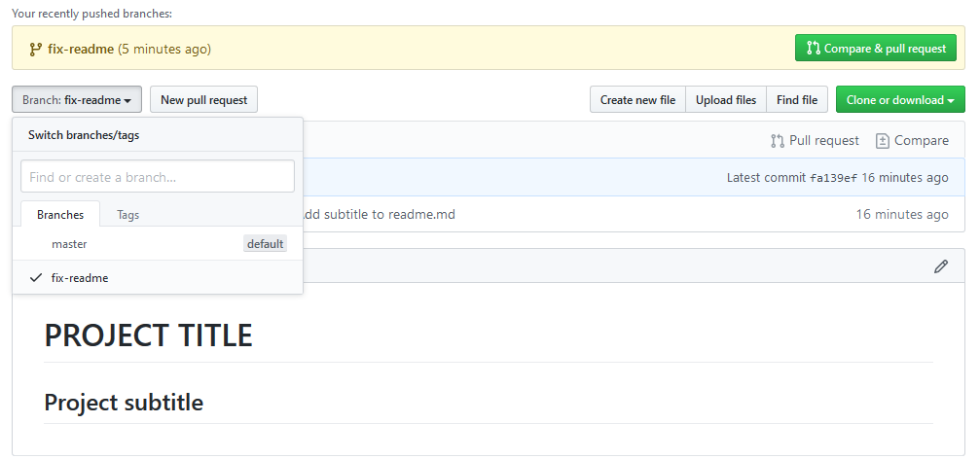Open the subtitle to readme.md commit message link
The height and width of the screenshot is (459, 980).
(379, 215)
